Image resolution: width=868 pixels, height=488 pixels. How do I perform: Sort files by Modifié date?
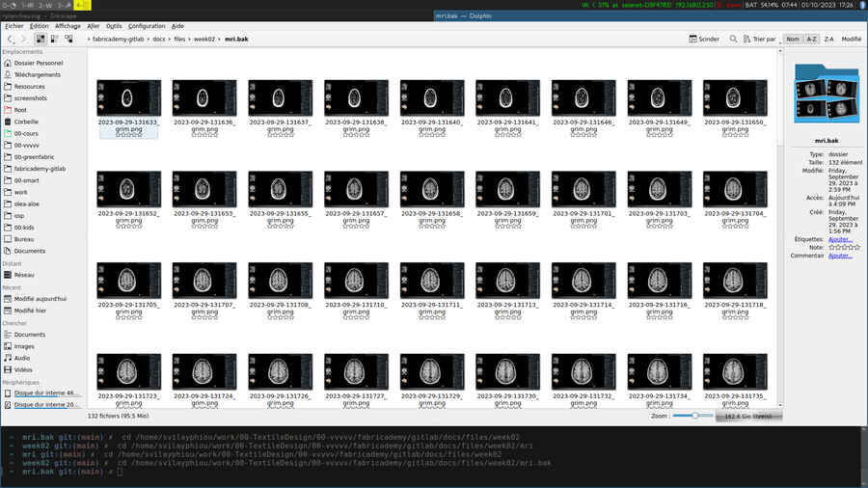tap(852, 40)
